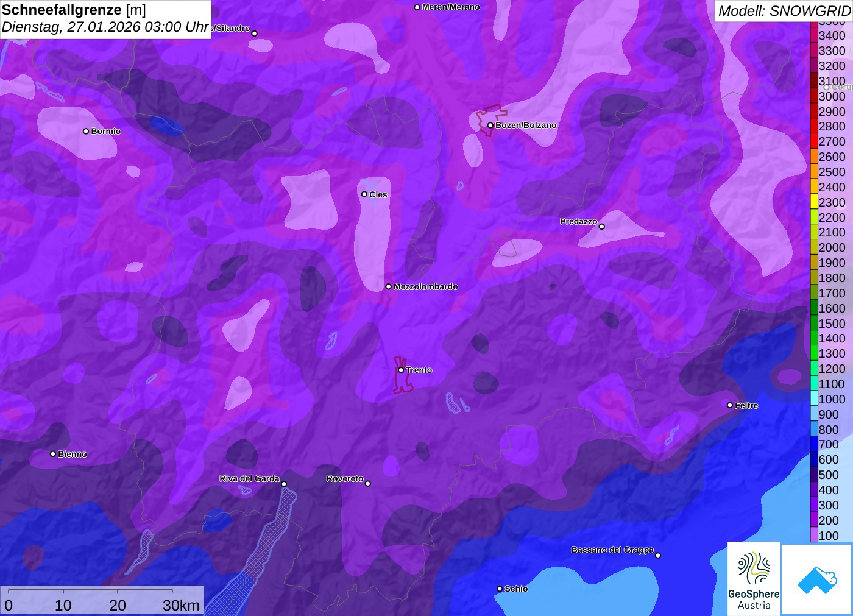Screen dimensions: 853x616
Task: Click the Predazzo location marker dot
Action: click(602, 227)
